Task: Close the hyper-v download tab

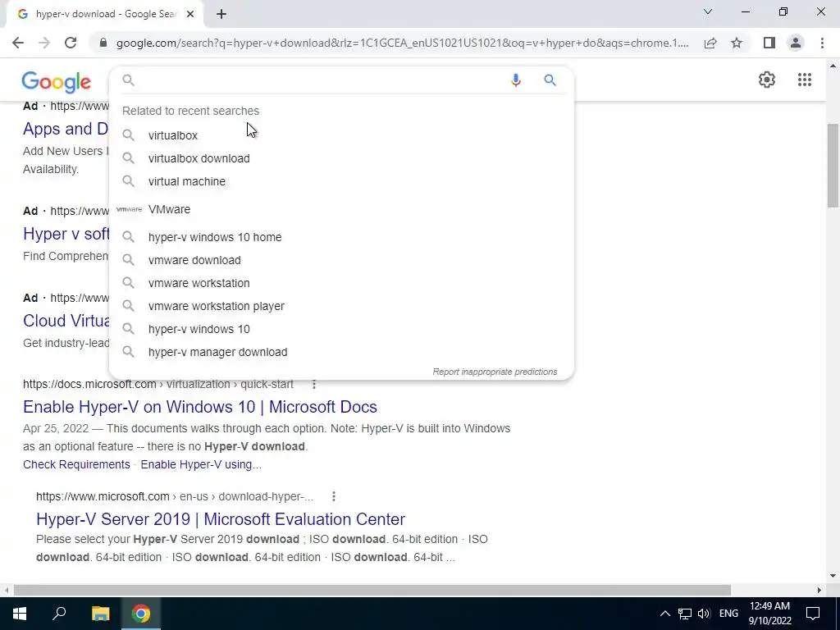Action: [190, 14]
